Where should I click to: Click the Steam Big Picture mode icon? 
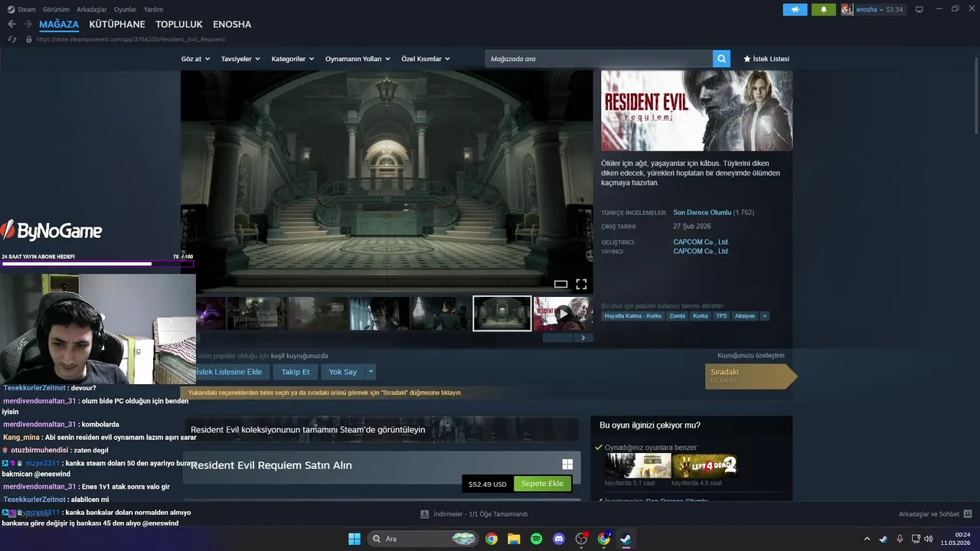[x=920, y=9]
